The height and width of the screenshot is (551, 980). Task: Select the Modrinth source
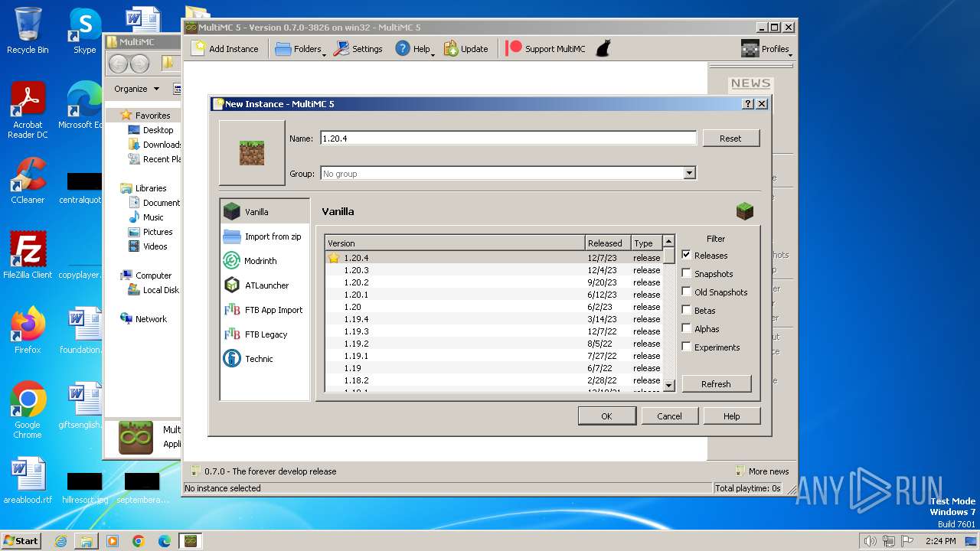coord(265,261)
